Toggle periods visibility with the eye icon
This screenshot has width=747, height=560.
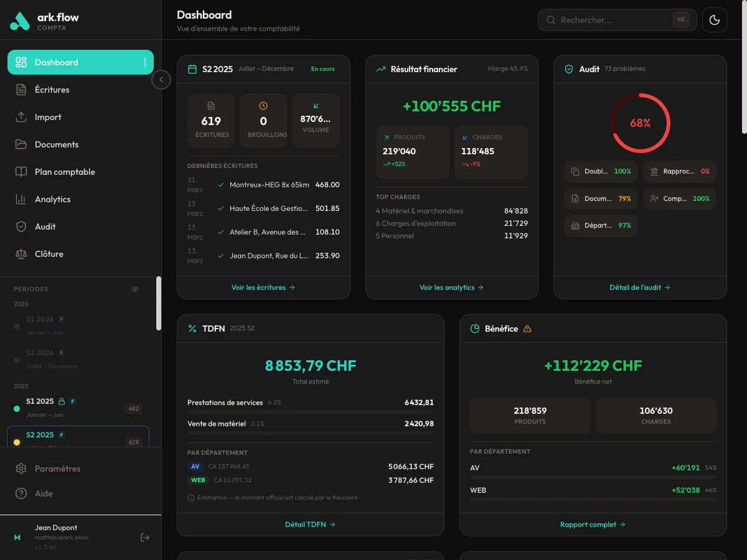[134, 289]
